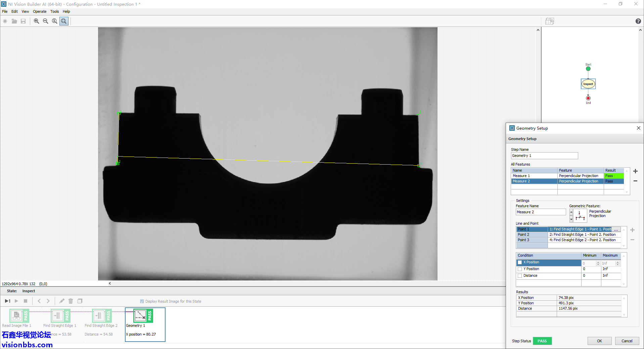Open the Help question mark icon
Screen dimensions: 644x349
pyautogui.click(x=638, y=21)
